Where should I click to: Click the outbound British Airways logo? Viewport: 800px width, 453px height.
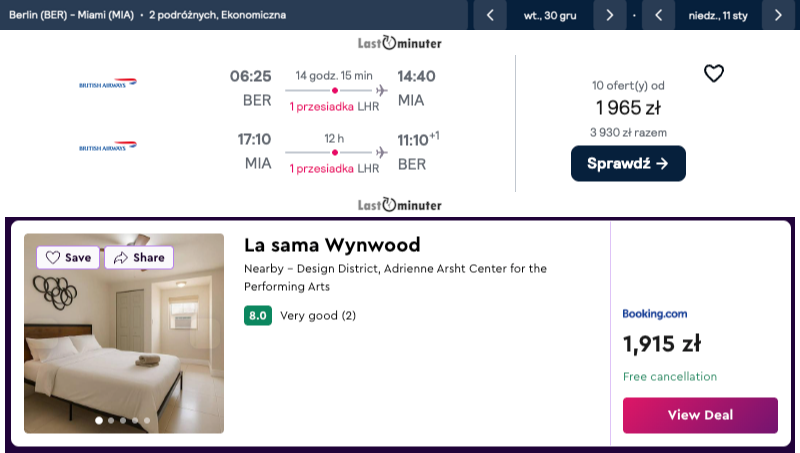(108, 84)
